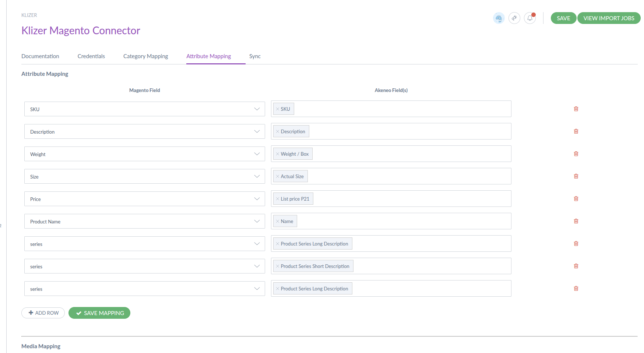Screen dimensions: 644x353
Task: Open the megaphone announcements icon
Action: pyautogui.click(x=514, y=18)
